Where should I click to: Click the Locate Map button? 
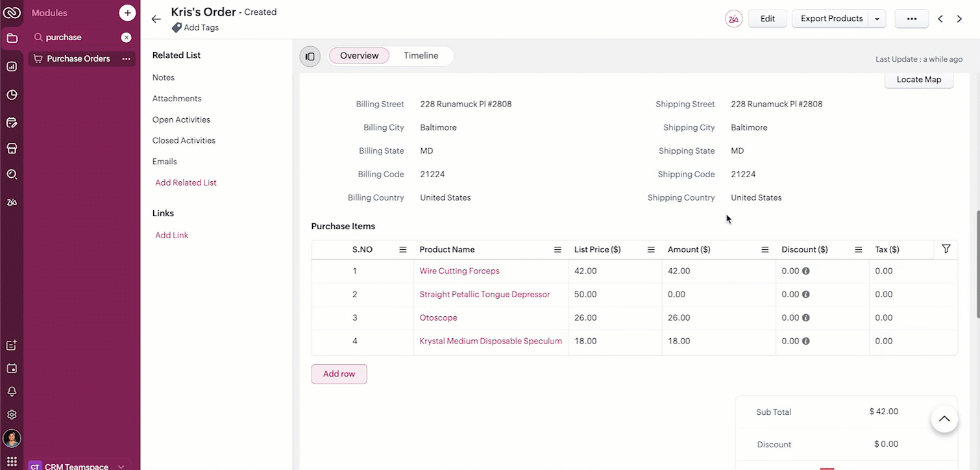918,80
